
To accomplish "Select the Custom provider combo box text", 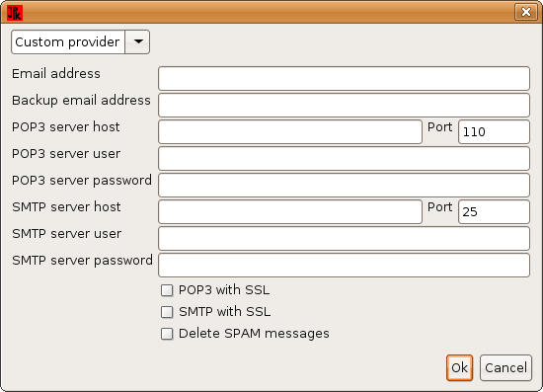I will (67, 41).
